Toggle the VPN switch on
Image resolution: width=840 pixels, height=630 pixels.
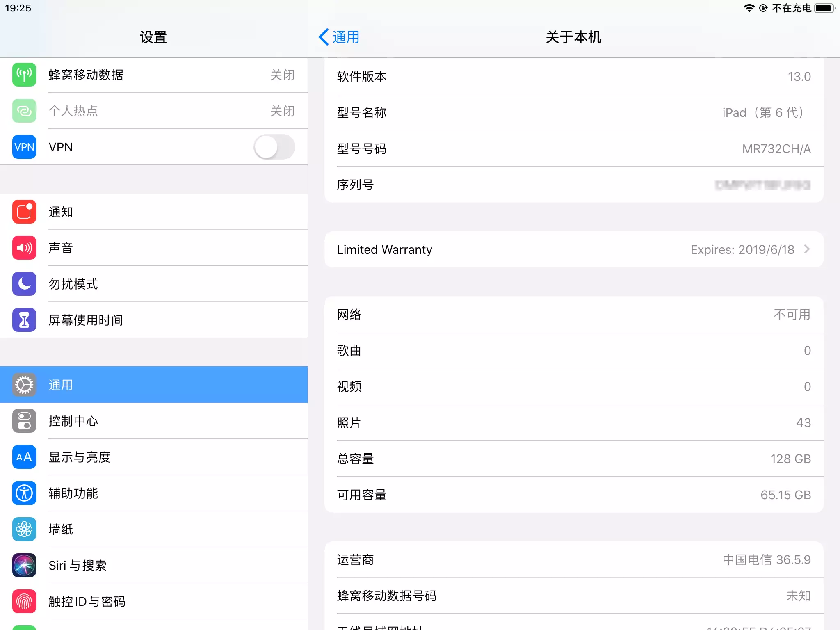click(x=274, y=147)
